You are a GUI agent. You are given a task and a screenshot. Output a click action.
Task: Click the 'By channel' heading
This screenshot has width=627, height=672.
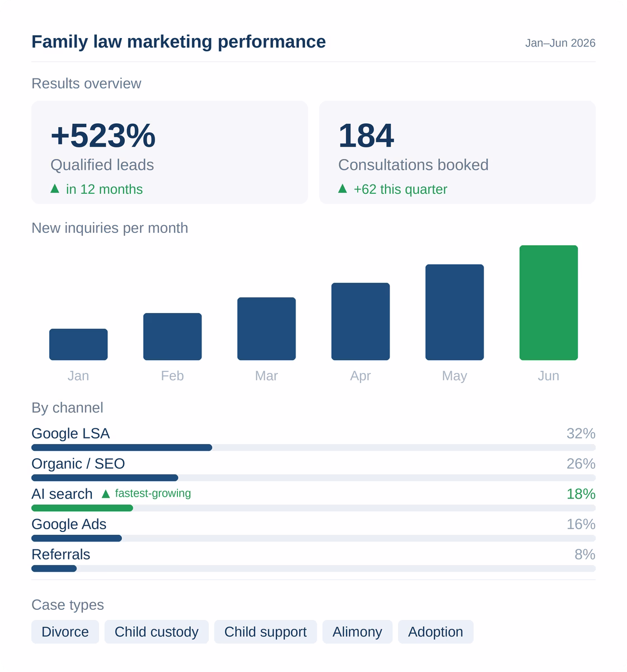point(67,408)
